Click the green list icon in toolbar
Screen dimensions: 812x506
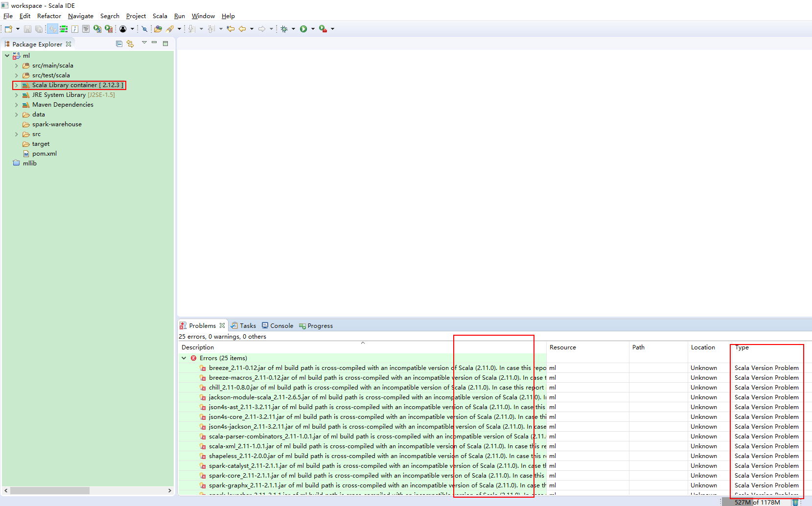pyautogui.click(x=64, y=29)
